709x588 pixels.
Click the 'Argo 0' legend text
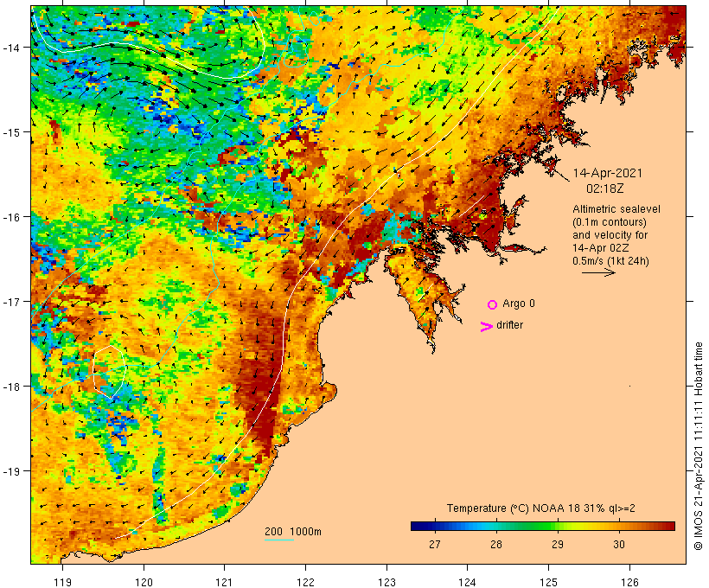point(519,304)
